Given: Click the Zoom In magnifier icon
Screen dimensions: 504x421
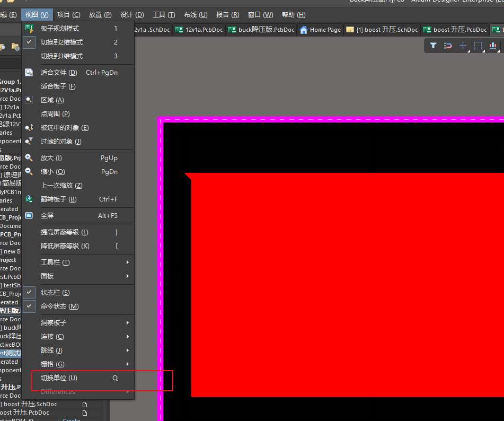Looking at the screenshot, I should [x=29, y=157].
